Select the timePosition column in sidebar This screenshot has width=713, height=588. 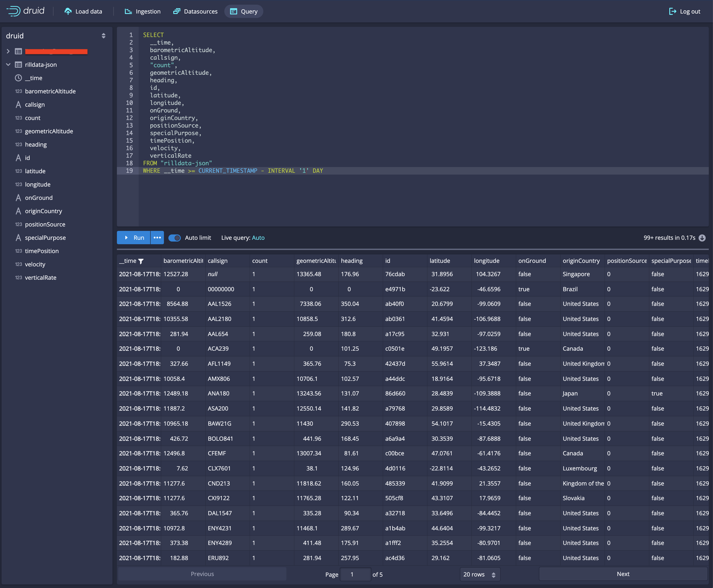tap(42, 251)
